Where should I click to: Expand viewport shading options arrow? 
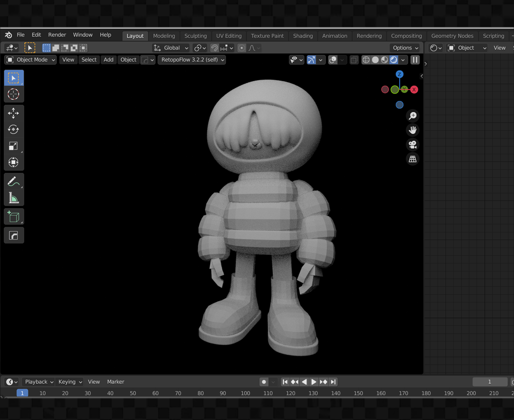[x=403, y=60]
